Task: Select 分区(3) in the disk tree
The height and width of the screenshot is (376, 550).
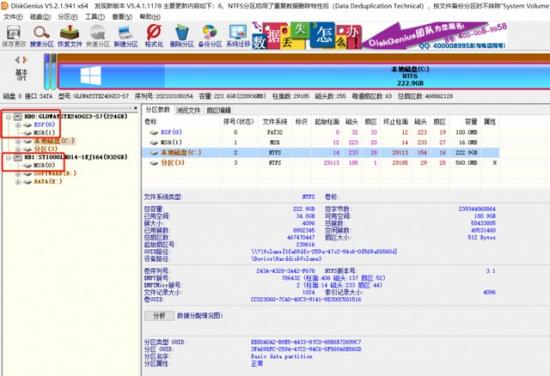Action: [45, 149]
